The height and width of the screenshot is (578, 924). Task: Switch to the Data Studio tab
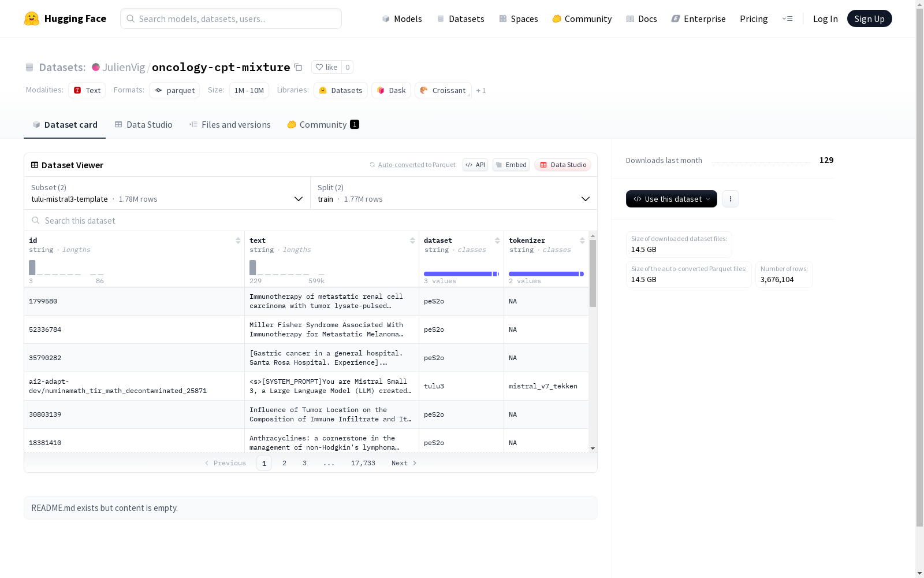[144, 125]
